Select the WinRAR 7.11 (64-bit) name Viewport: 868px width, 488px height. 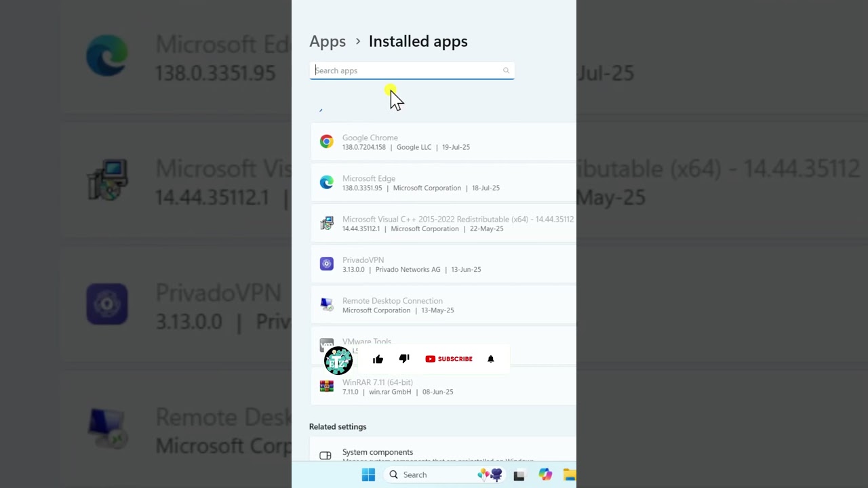378,382
